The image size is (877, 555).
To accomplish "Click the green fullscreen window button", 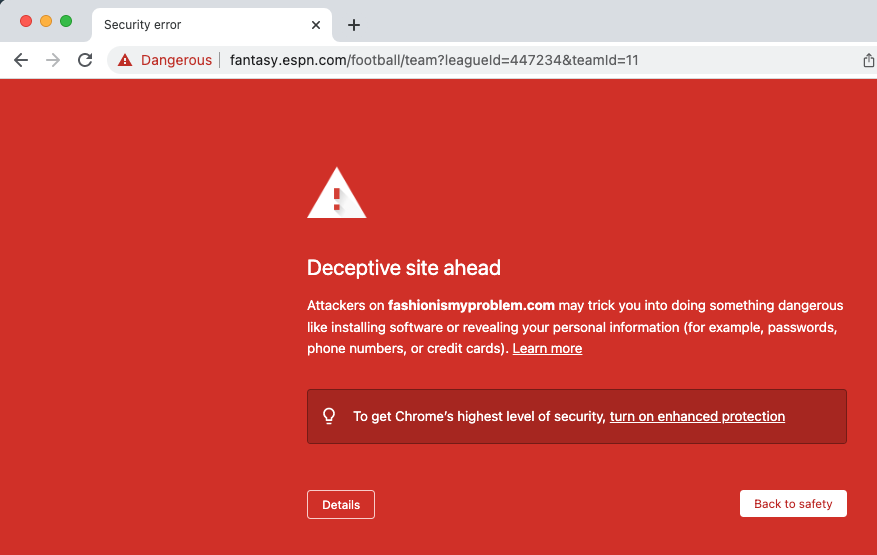I will [x=66, y=21].
